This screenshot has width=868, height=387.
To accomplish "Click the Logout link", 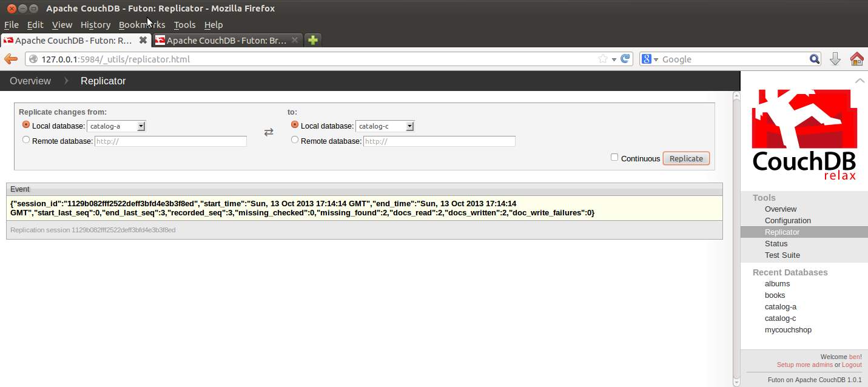I will click(852, 365).
